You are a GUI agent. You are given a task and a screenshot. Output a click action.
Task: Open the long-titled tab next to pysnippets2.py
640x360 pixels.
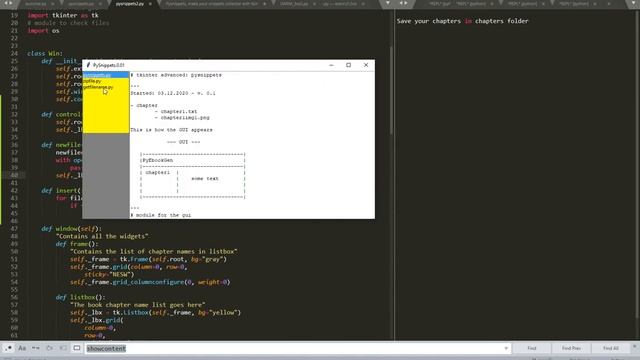[x=211, y=4]
